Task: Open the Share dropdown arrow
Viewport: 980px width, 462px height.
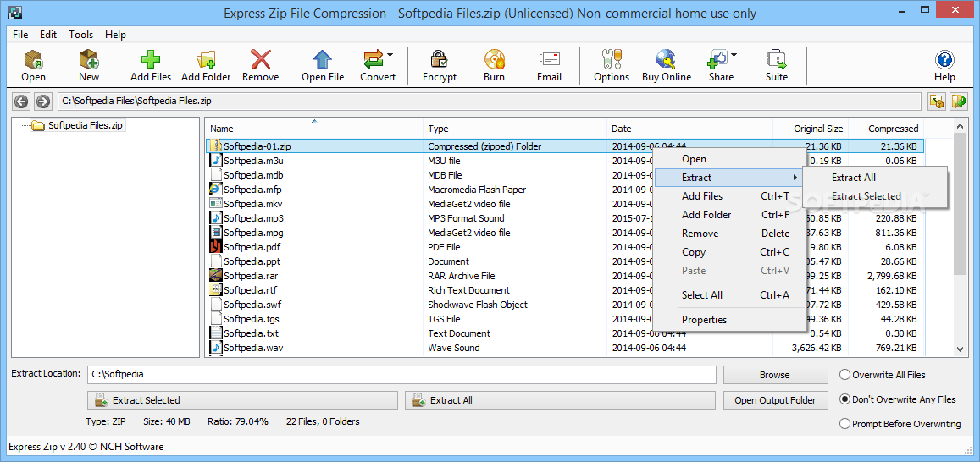Action: click(734, 56)
